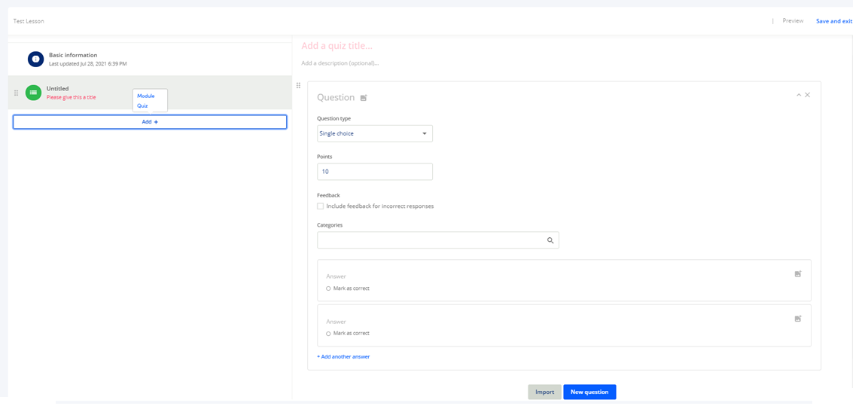The width and height of the screenshot is (868, 409).
Task: Click the Add + button
Action: click(x=150, y=122)
